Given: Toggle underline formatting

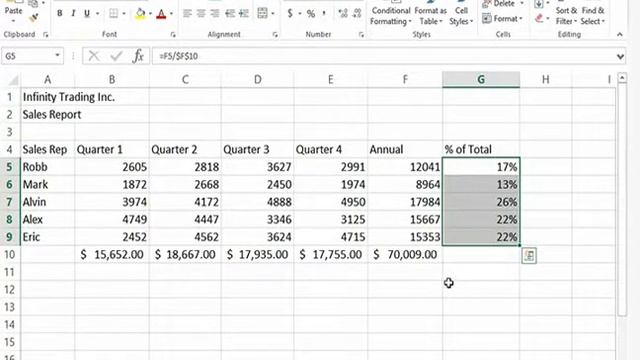Looking at the screenshot, I should [87, 13].
